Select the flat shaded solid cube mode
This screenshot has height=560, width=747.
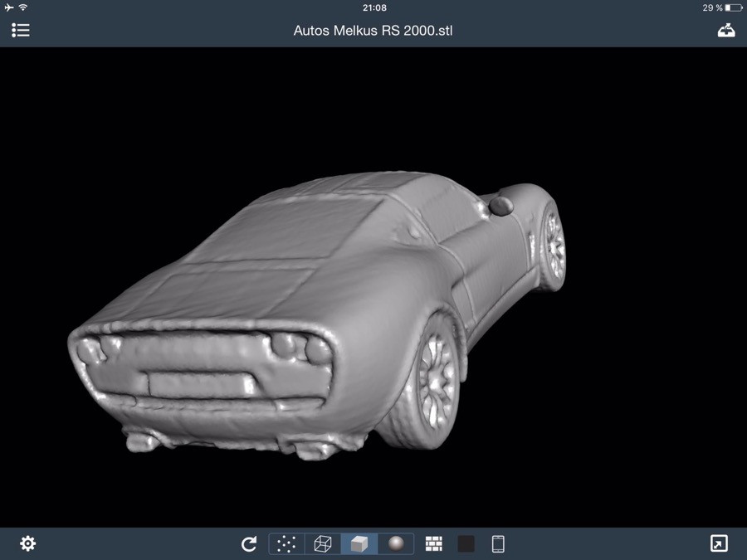coord(359,543)
